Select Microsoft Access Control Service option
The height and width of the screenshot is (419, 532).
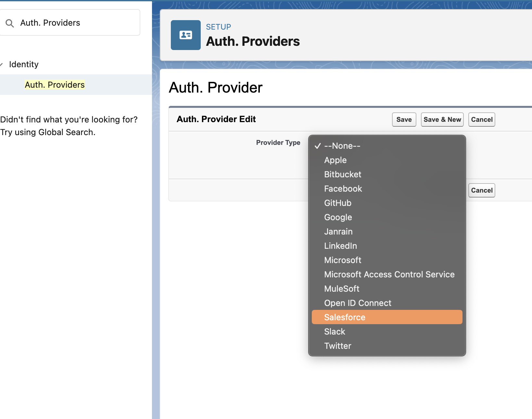(x=389, y=274)
